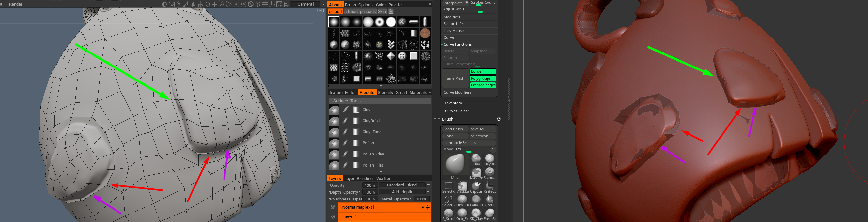The image size is (868, 222).
Task: Click the lightbulb light icon in toolbar
Action: click(178, 4)
